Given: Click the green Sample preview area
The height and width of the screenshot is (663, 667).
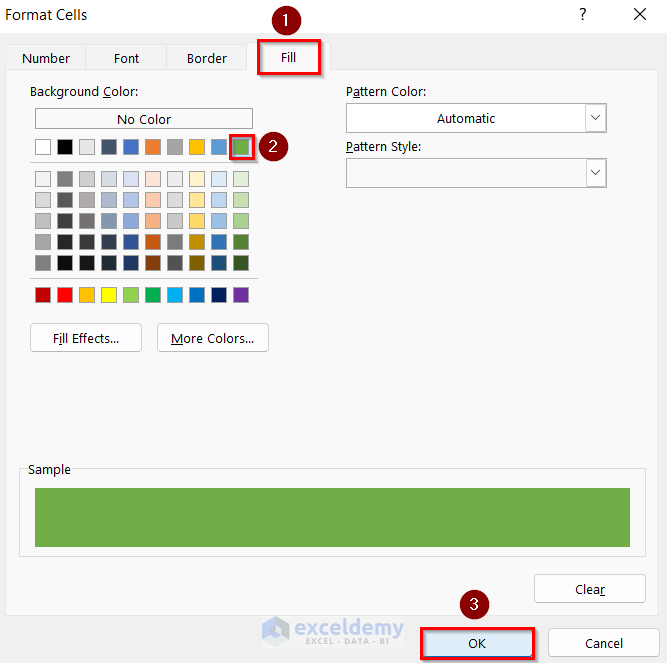Looking at the screenshot, I should point(332,517).
